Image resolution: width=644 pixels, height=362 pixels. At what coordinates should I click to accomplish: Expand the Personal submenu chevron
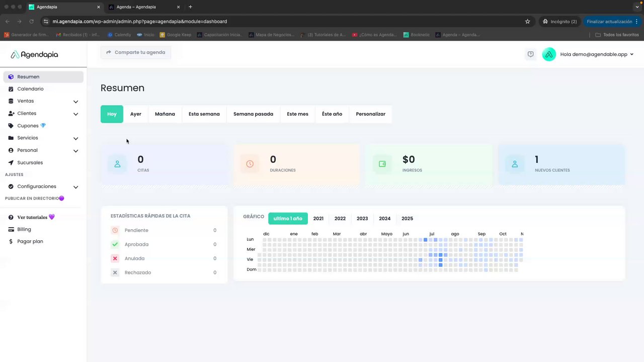(75, 151)
